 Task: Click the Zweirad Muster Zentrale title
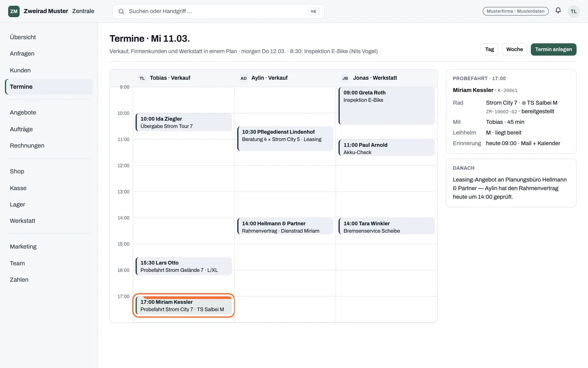[59, 11]
